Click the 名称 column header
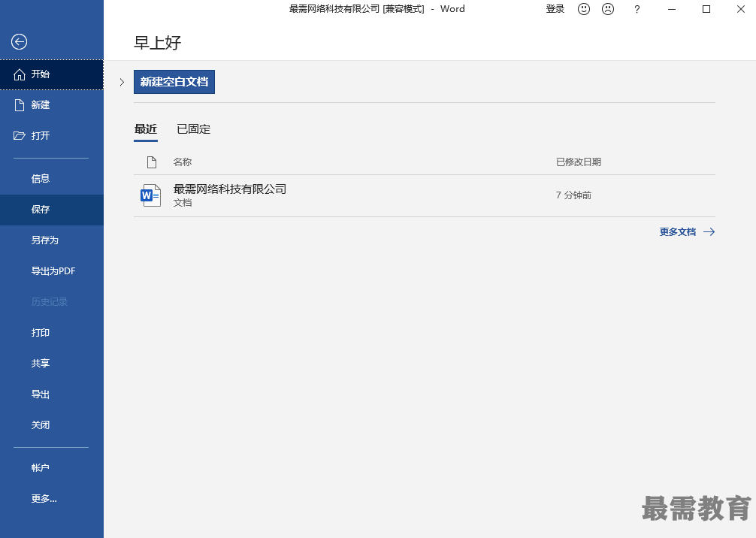Screen dimensions: 756x538 (183, 162)
